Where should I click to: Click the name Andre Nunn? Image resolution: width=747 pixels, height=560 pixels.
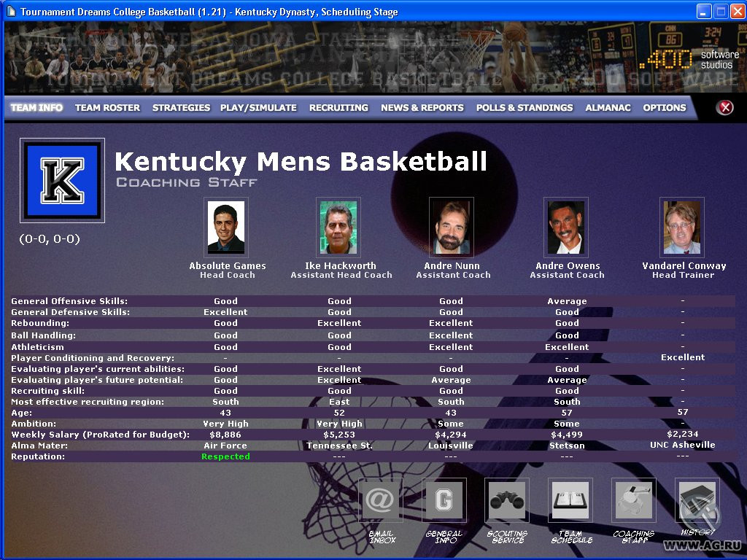(x=452, y=265)
